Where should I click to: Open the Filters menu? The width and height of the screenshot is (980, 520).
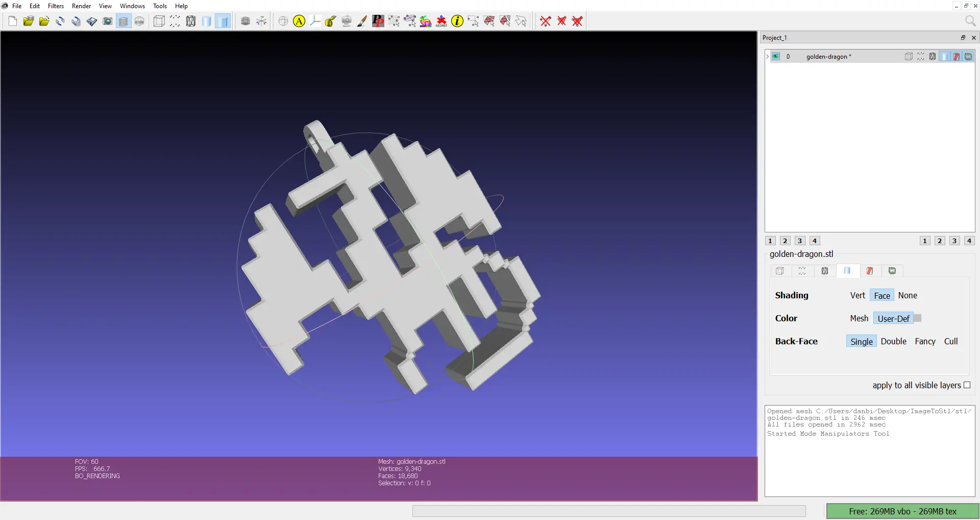point(56,6)
